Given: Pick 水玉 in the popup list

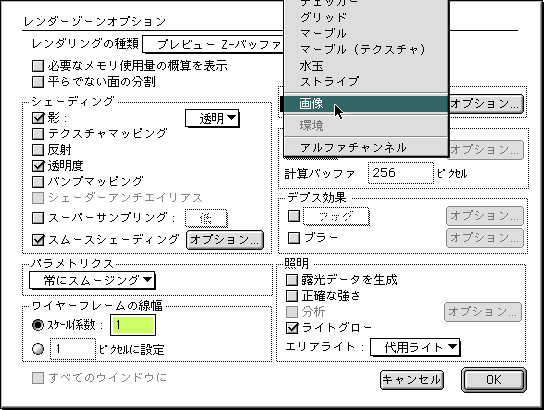Looking at the screenshot, I should tap(366, 66).
